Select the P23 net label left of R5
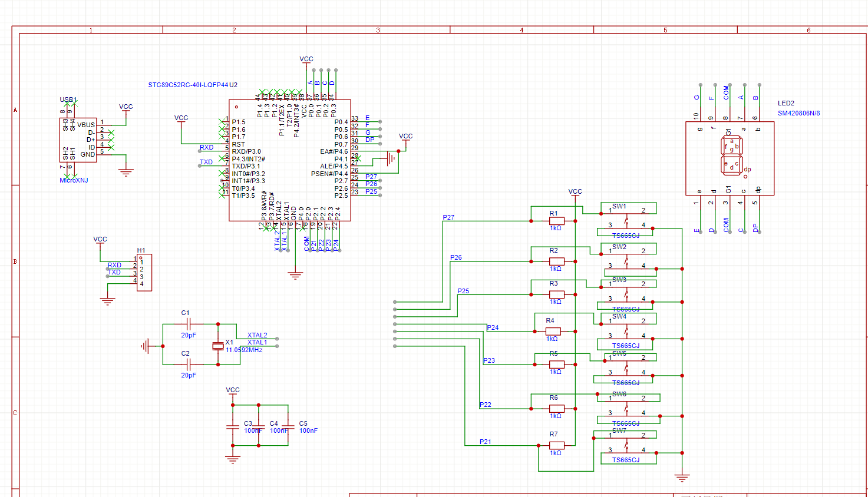The width and height of the screenshot is (868, 497). tap(489, 360)
